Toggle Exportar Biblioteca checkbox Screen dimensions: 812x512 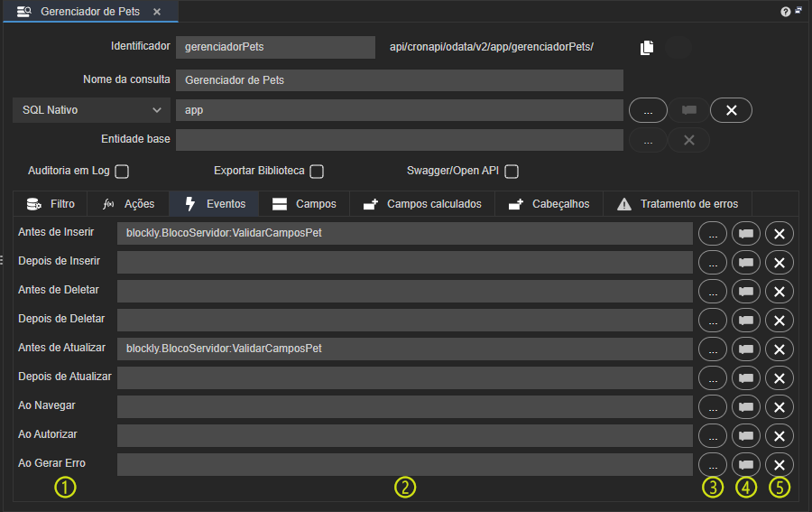[x=317, y=172]
